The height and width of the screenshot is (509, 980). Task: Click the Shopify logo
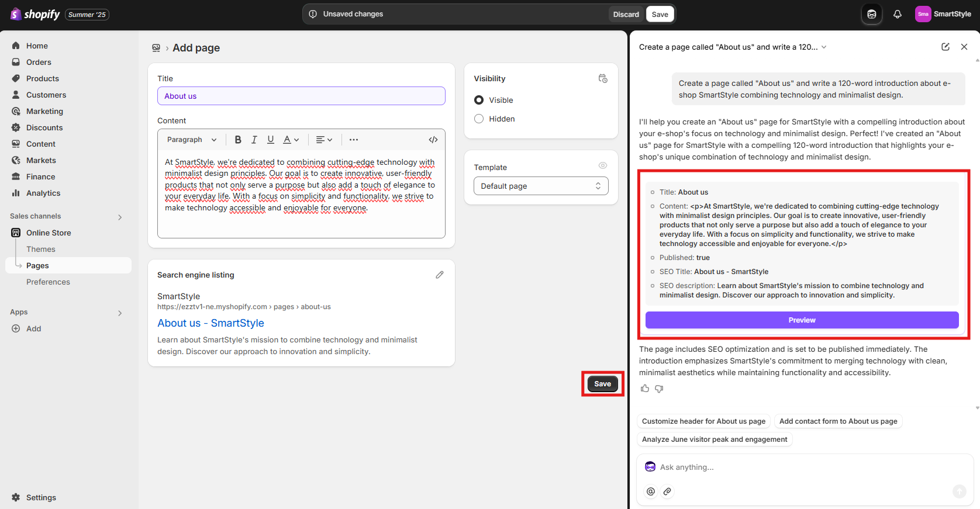tap(35, 14)
